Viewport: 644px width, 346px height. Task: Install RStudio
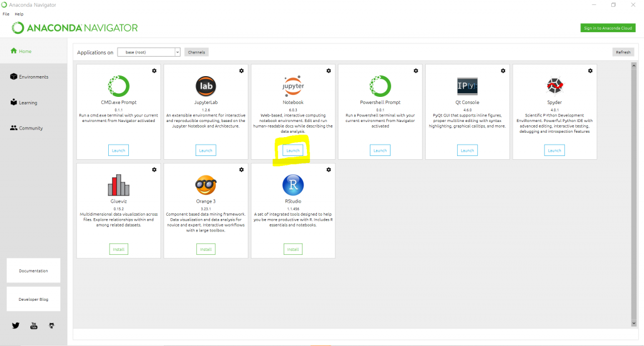coord(293,249)
